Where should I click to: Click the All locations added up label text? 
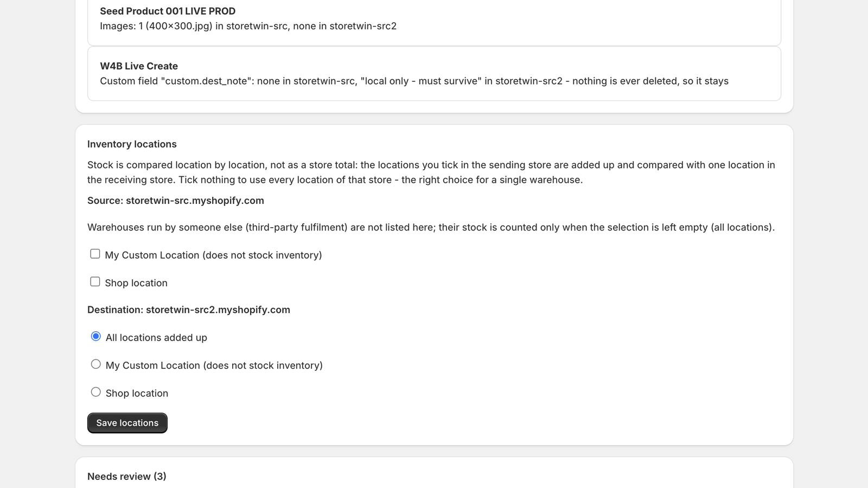[x=156, y=338]
